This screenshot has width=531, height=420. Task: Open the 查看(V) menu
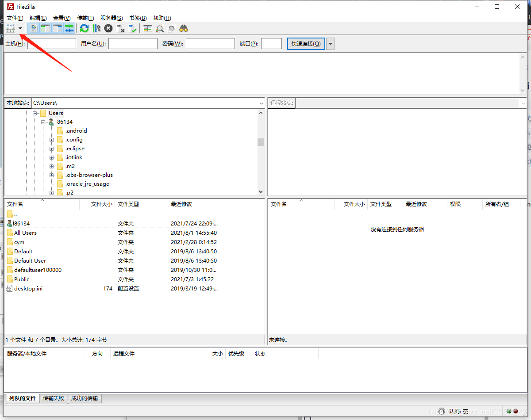coord(62,18)
